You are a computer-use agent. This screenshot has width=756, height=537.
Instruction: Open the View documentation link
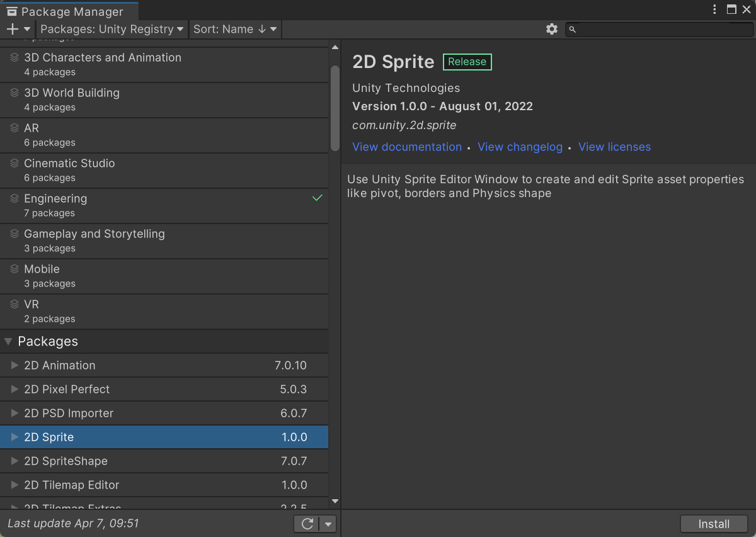coord(407,147)
